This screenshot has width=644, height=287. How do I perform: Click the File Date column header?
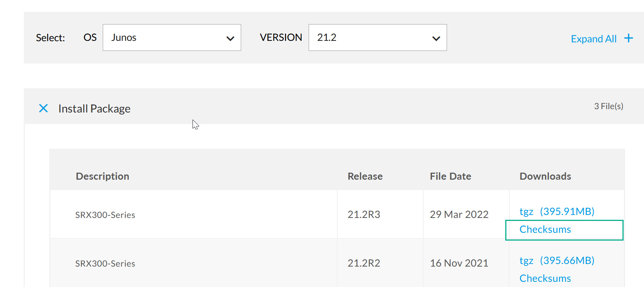(450, 176)
